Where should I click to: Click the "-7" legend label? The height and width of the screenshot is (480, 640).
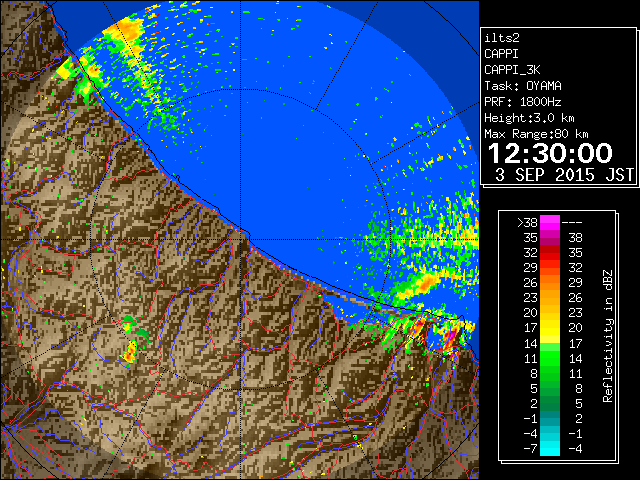pos(530,448)
